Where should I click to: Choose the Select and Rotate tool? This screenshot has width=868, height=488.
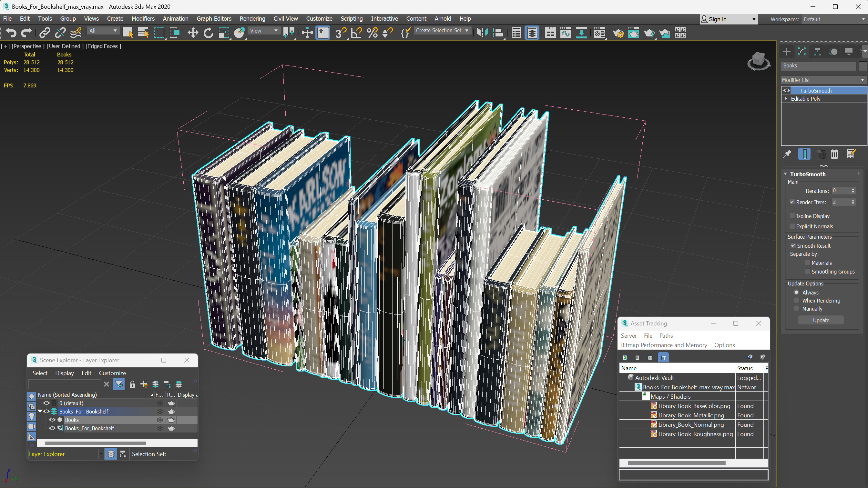(208, 33)
